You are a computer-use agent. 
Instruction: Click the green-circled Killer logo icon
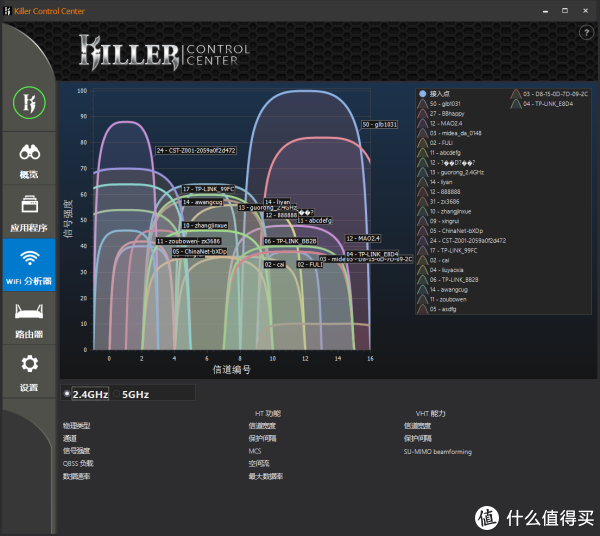click(x=29, y=103)
